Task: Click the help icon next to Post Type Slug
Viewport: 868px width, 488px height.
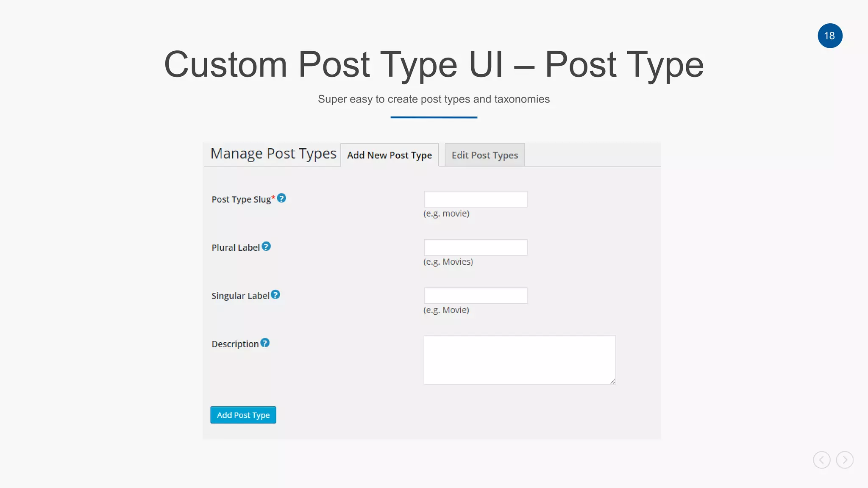Action: 281,198
